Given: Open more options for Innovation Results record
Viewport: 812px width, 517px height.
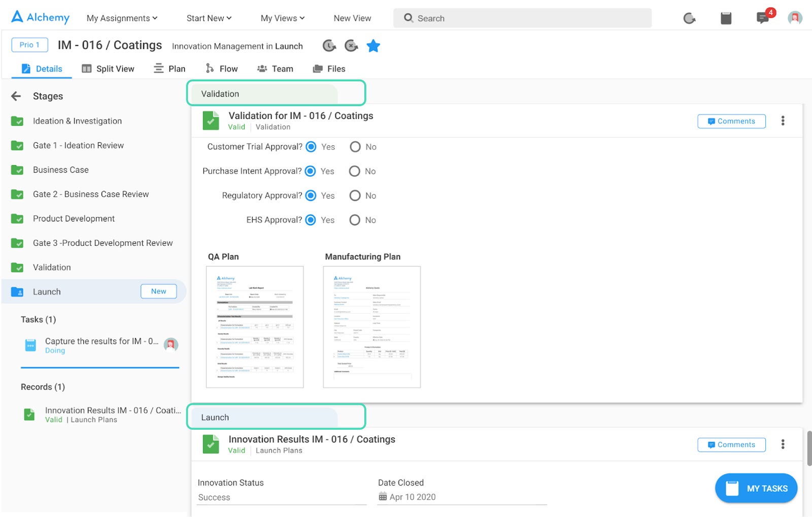Looking at the screenshot, I should 783,444.
